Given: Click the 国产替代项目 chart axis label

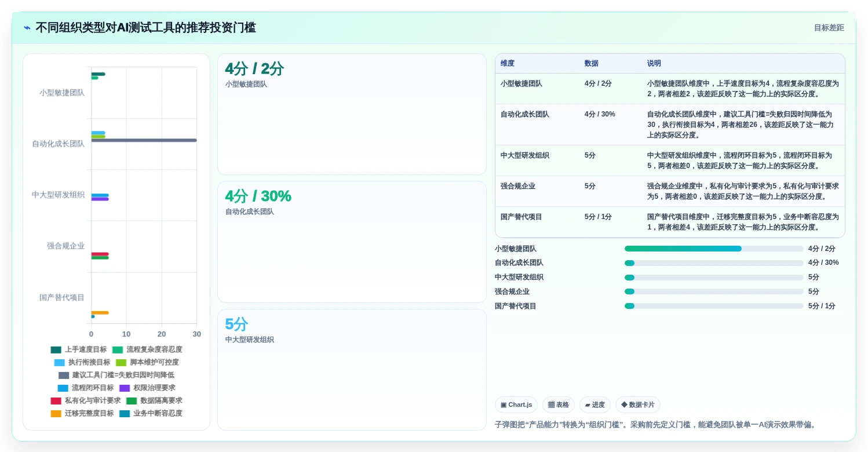Looking at the screenshot, I should tap(62, 297).
